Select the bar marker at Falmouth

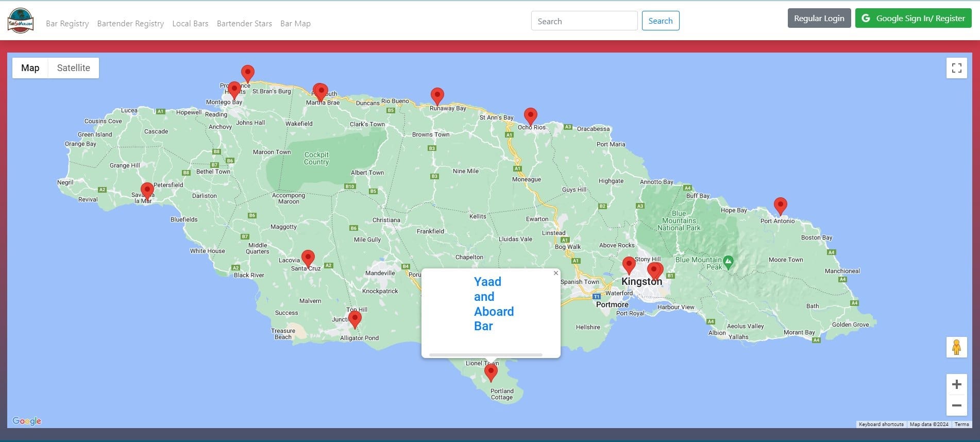pyautogui.click(x=320, y=92)
